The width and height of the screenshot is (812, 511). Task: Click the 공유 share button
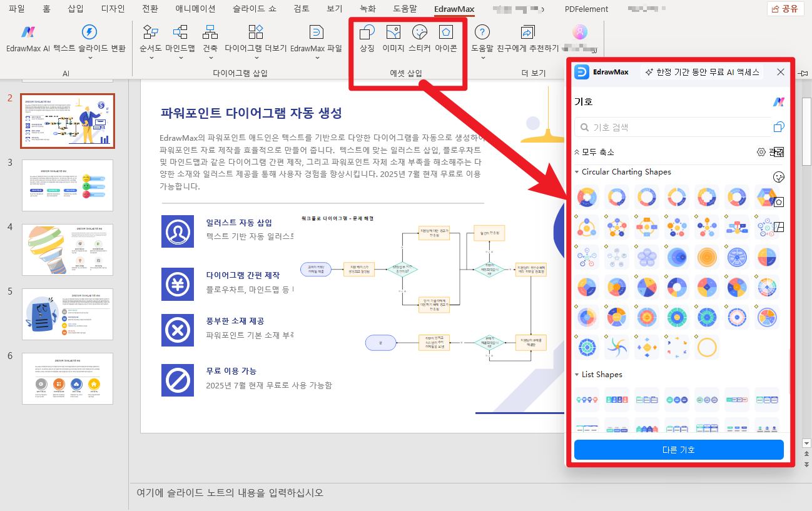coord(785,9)
